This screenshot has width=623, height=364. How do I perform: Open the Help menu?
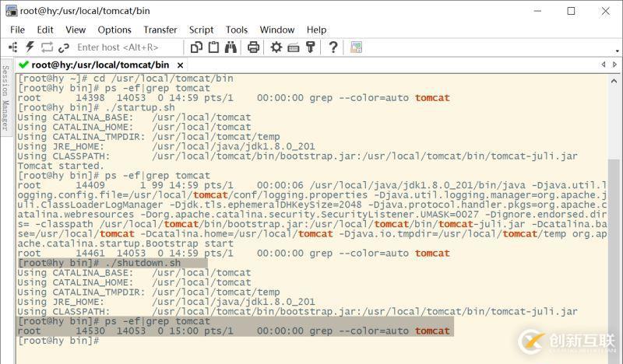[316, 30]
